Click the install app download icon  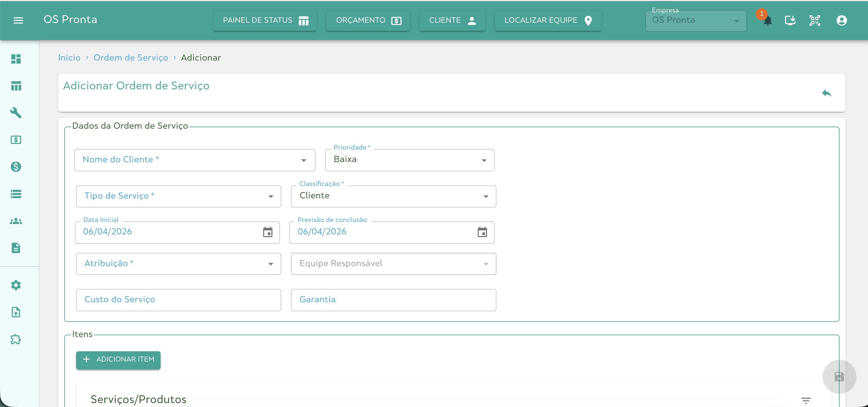point(790,21)
